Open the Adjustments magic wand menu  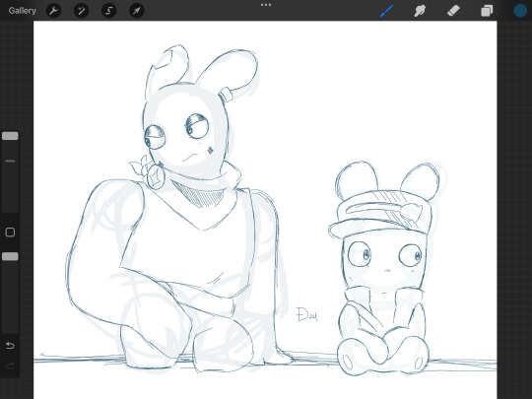pos(82,11)
